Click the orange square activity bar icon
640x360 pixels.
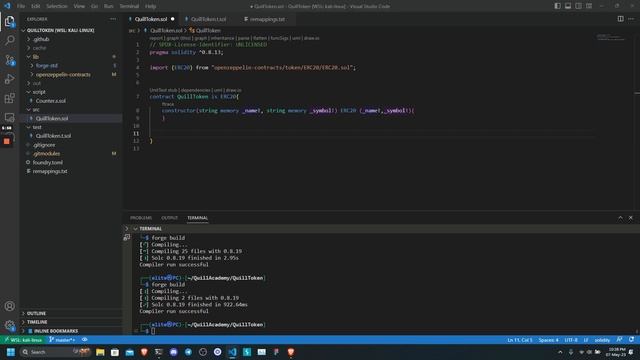(7, 141)
